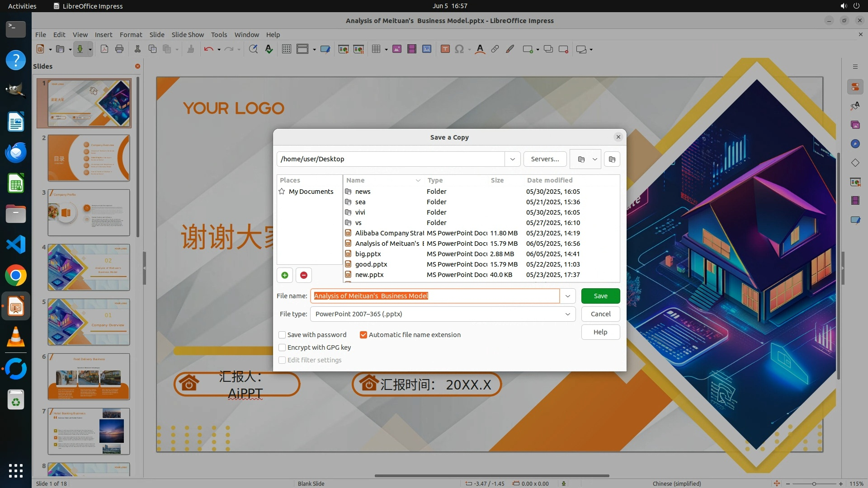Enable Encrypt with GPG key
The height and width of the screenshot is (488, 868).
pos(282,347)
